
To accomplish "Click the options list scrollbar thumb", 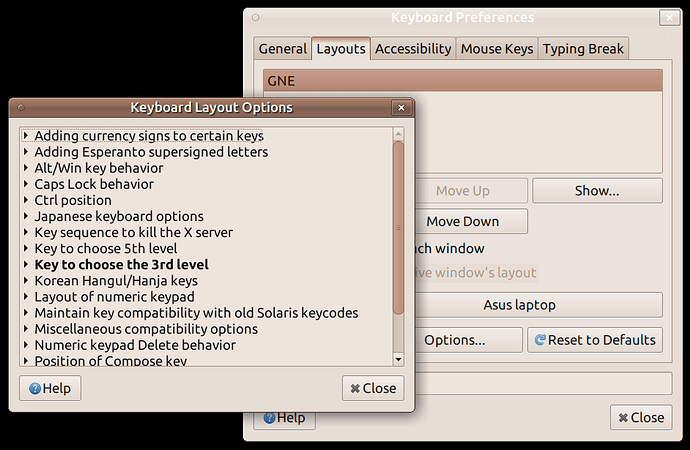I will coord(398,228).
